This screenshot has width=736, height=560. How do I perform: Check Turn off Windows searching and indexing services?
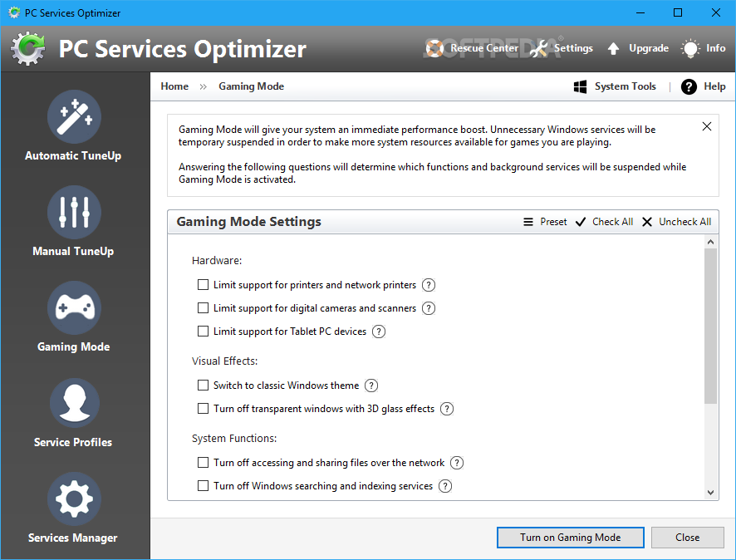(203, 486)
